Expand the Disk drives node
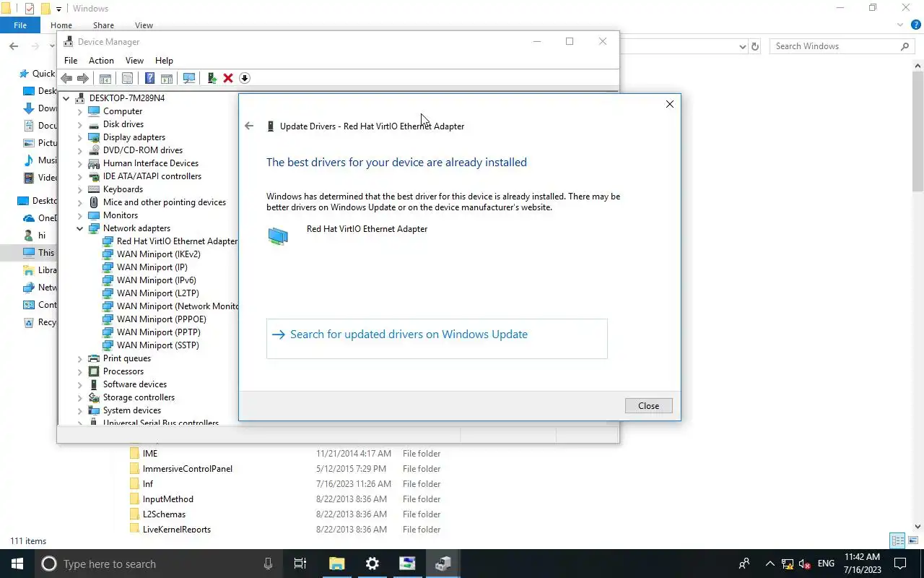 (80, 124)
